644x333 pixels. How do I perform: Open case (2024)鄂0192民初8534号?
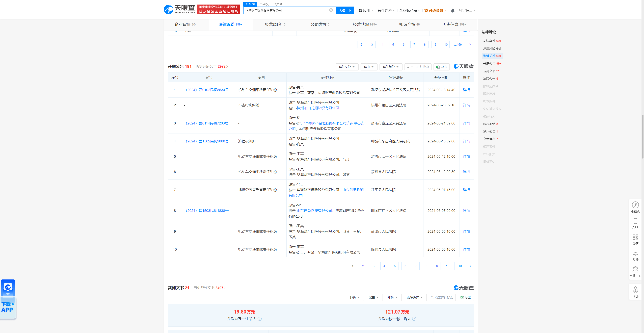tap(207, 90)
